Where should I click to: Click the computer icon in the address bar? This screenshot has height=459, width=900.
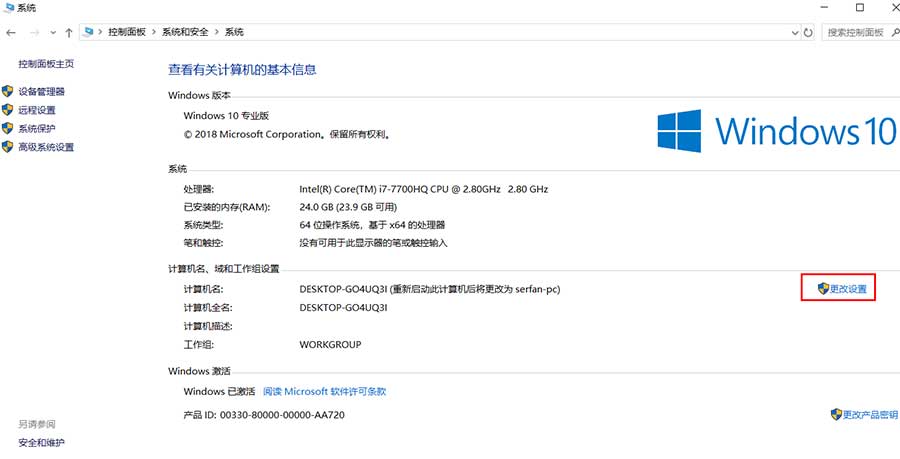point(88,32)
